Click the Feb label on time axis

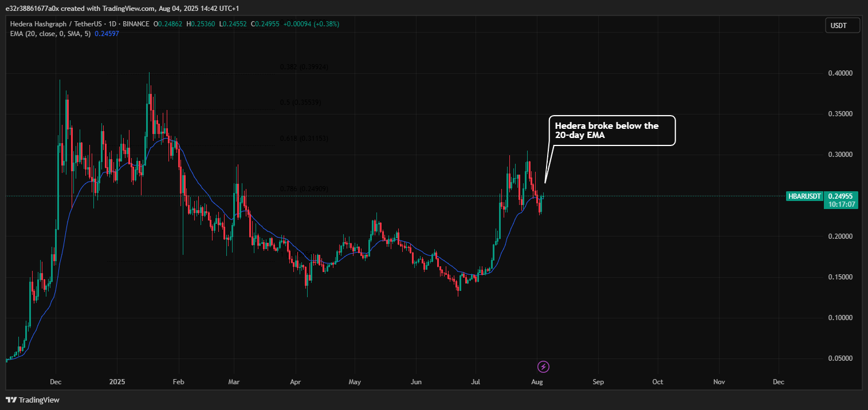tap(179, 381)
